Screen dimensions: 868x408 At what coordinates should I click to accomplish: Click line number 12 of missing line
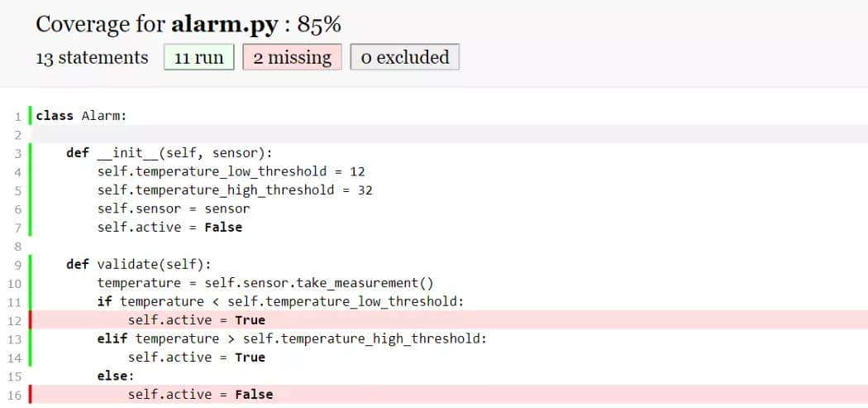pyautogui.click(x=16, y=320)
